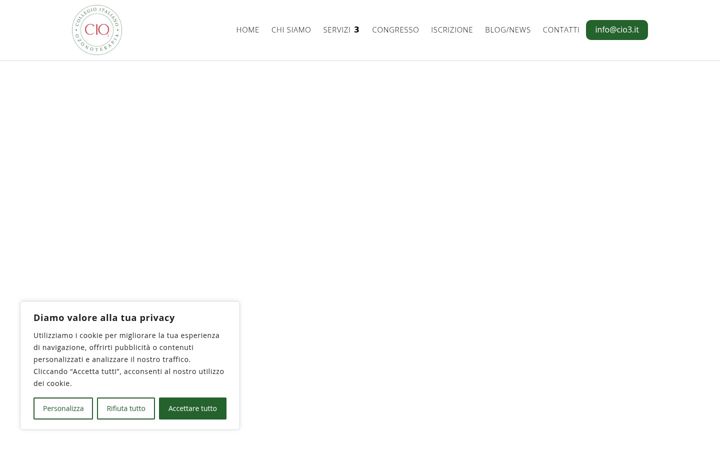This screenshot has width=720, height=450.
Task: Visit the BLOG/NEWS section
Action: [x=508, y=30]
